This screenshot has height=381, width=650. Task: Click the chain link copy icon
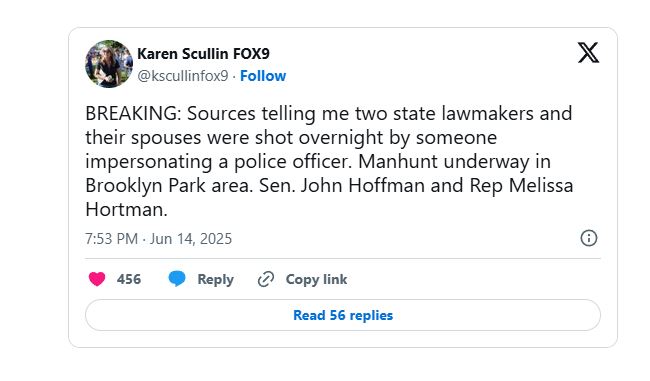click(266, 279)
